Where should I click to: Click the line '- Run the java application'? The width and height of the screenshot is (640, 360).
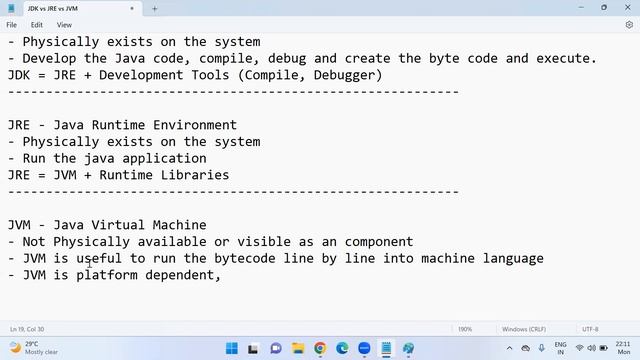(x=107, y=158)
